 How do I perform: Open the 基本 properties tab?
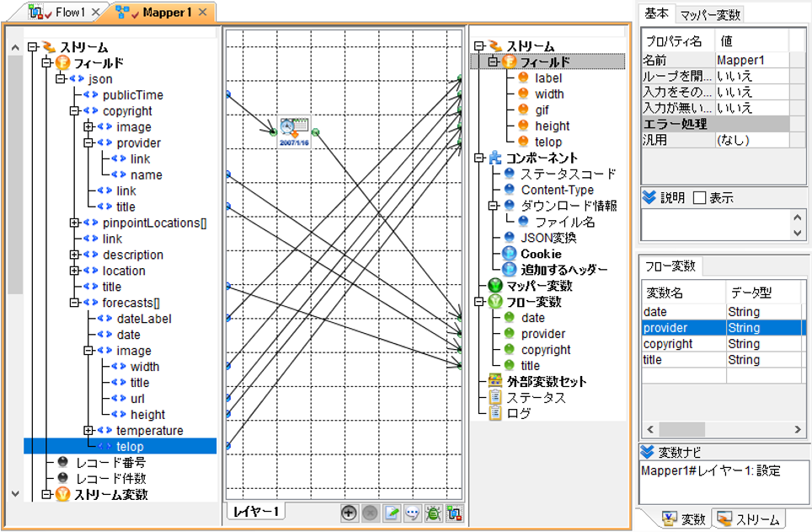(x=656, y=13)
